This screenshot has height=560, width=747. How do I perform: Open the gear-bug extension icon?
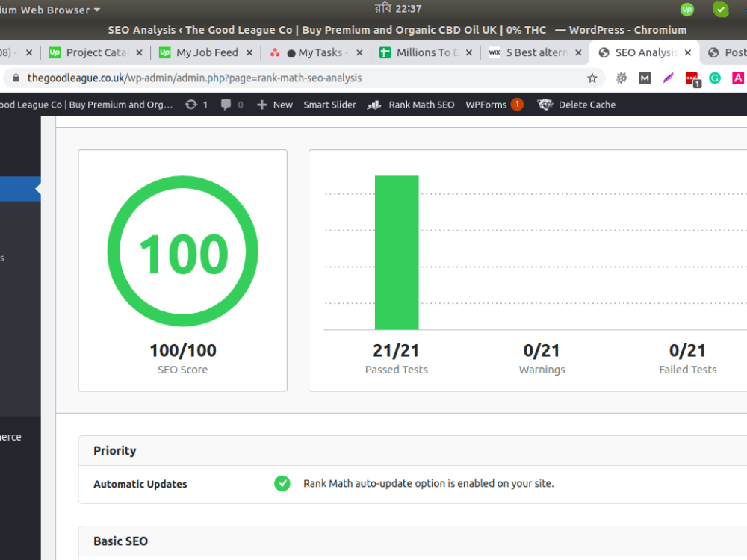coord(622,78)
